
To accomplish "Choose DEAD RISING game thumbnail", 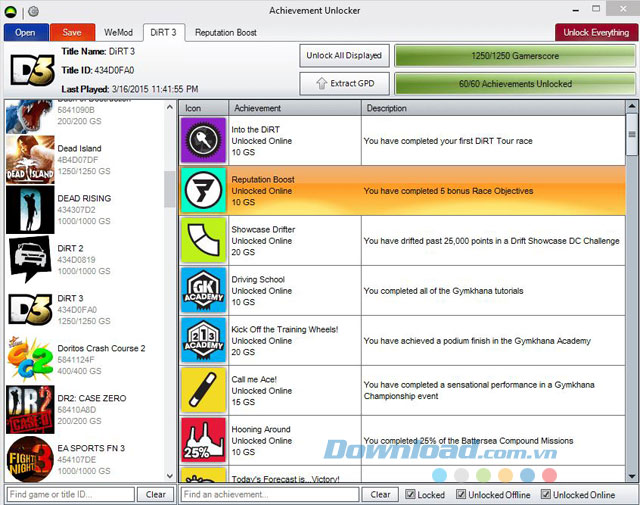I will point(30,209).
